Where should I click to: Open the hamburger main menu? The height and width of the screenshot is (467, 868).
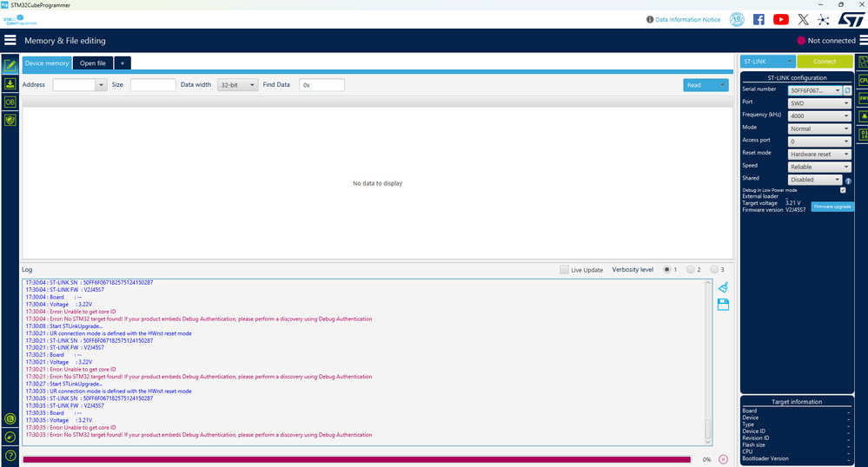[10, 41]
